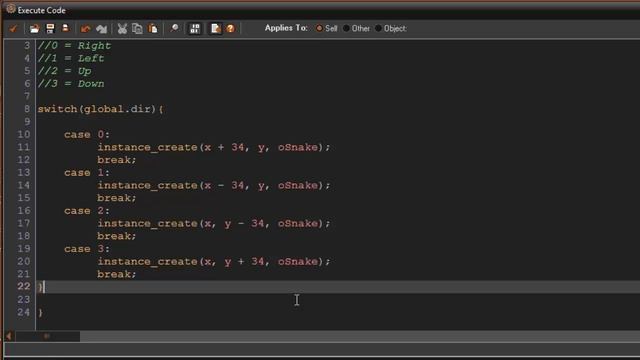Screen dimensions: 640x360
Task: Click the '//0 = Right' comment
Action: pos(74,46)
